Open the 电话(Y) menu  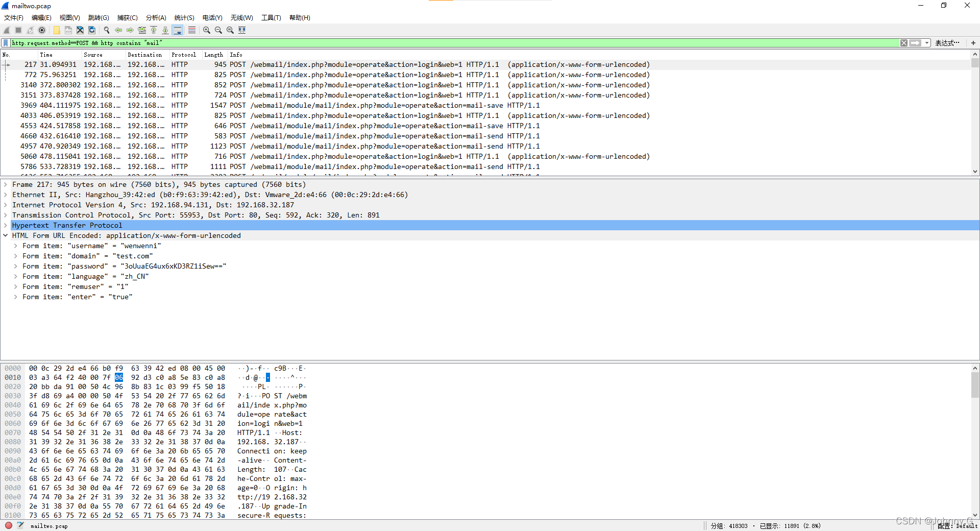(x=212, y=18)
